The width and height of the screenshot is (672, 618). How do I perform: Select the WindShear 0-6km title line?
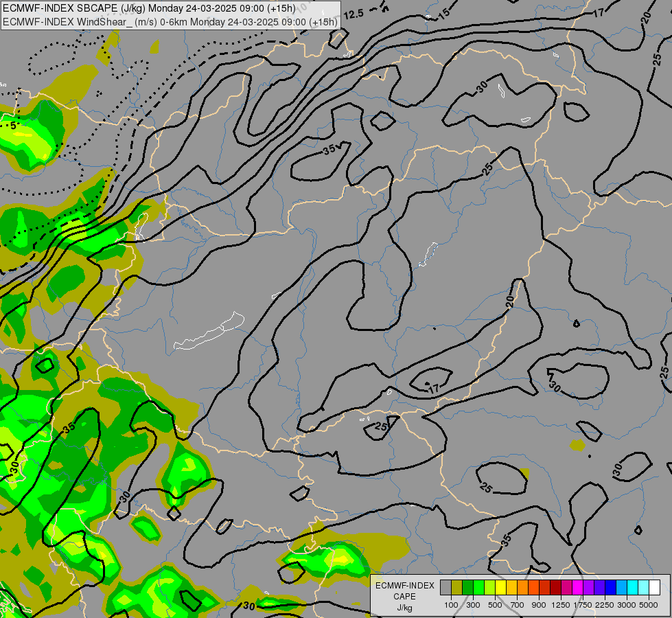click(170, 22)
